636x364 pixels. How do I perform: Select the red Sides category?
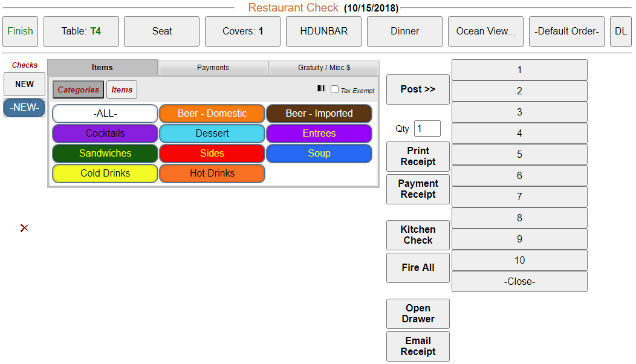212,154
